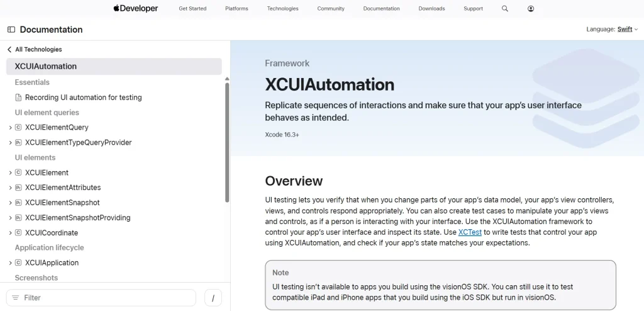Click the Apple Developer logo

tap(136, 8)
